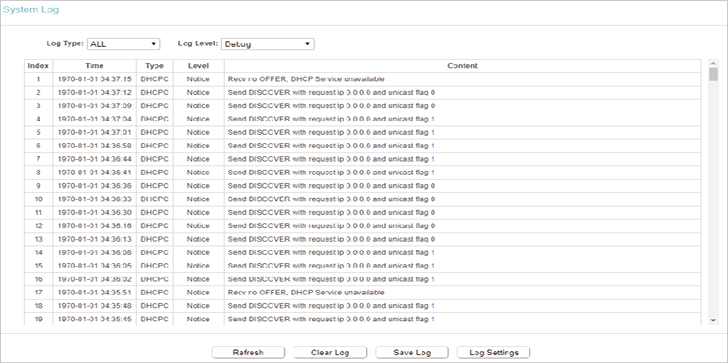
Task: Select log row with index 17
Action: 363,293
